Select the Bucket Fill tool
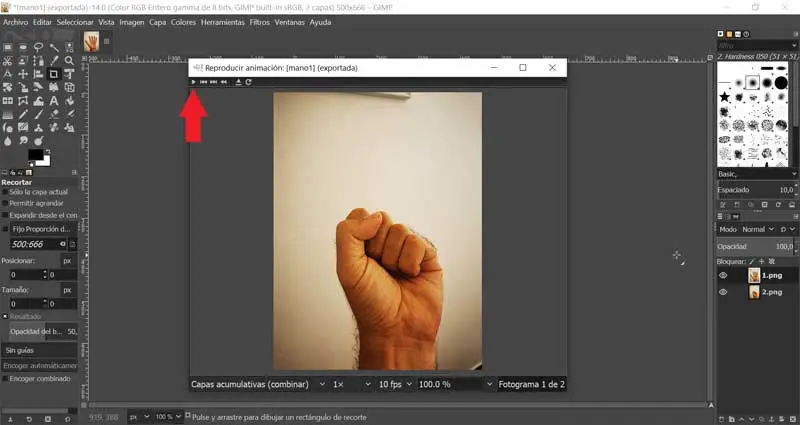Screen dimensions: 800x425 tap(69, 101)
